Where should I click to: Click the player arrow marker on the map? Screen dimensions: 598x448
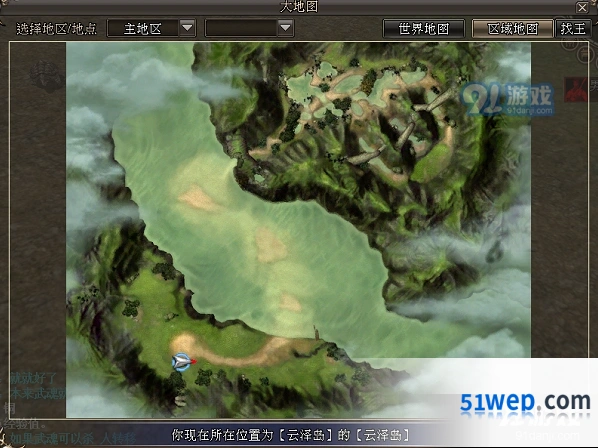[x=183, y=361]
